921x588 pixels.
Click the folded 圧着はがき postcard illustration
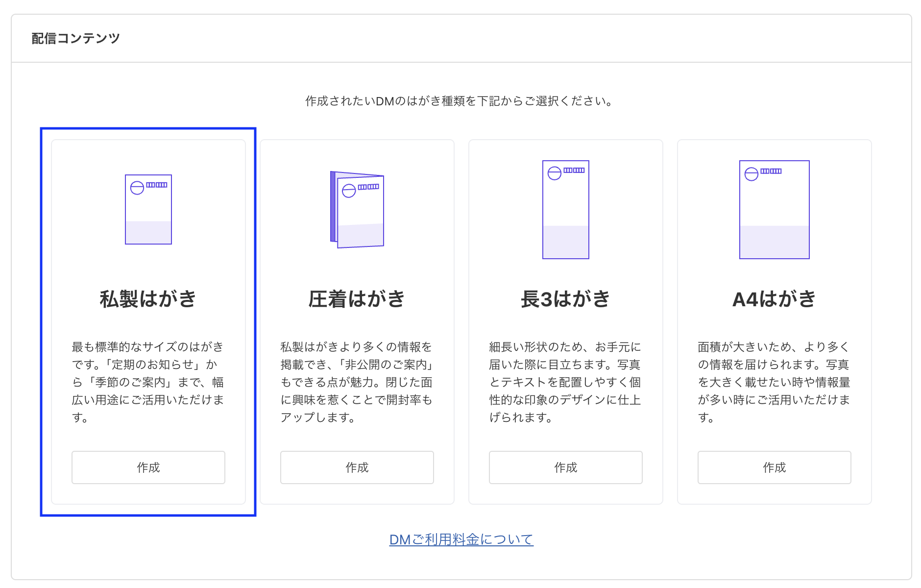click(357, 209)
